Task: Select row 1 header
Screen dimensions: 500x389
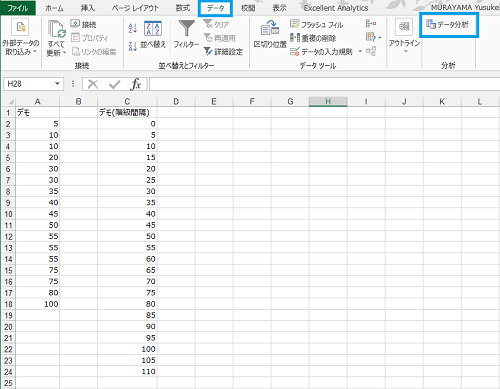Action: (8, 113)
